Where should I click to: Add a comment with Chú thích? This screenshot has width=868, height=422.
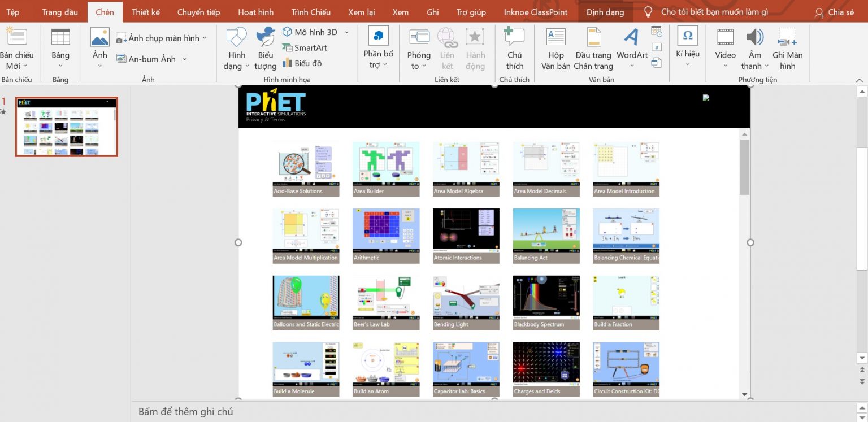[x=514, y=37]
